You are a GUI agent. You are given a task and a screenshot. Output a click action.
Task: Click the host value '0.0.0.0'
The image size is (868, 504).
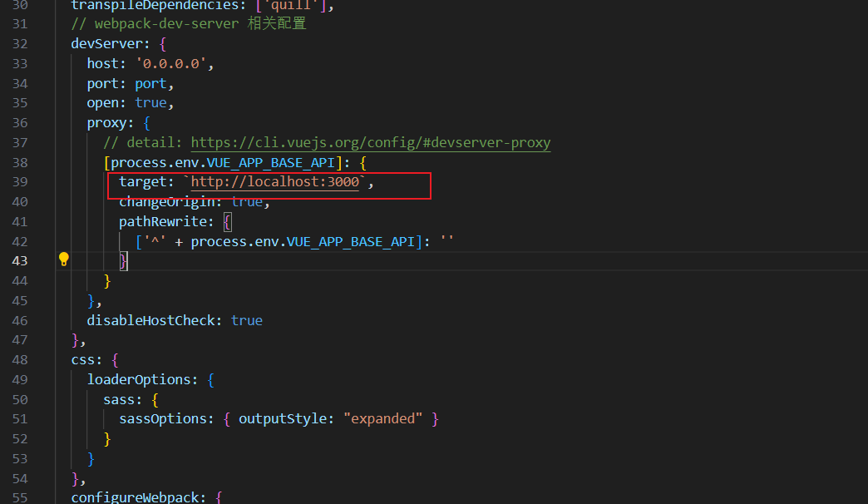tap(171, 64)
